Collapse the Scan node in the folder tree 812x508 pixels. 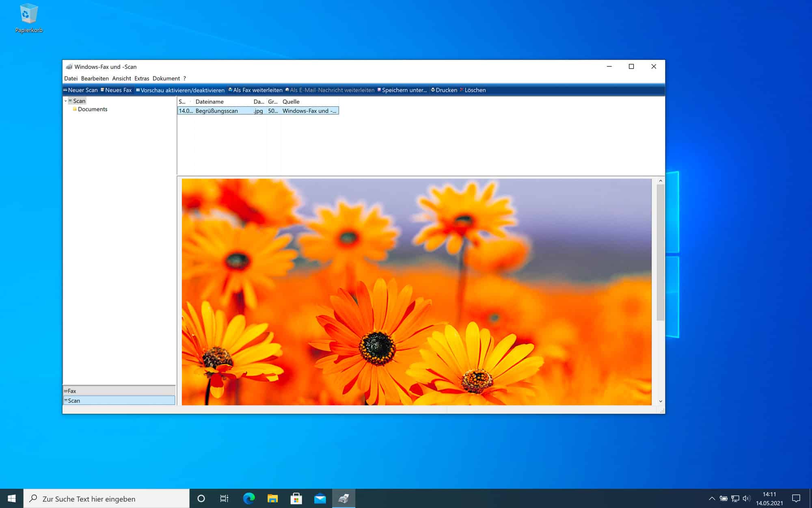click(66, 101)
